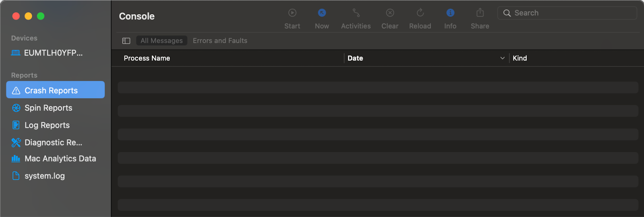This screenshot has width=644, height=217.
Task: Open system.log file in sidebar
Action: coord(45,176)
